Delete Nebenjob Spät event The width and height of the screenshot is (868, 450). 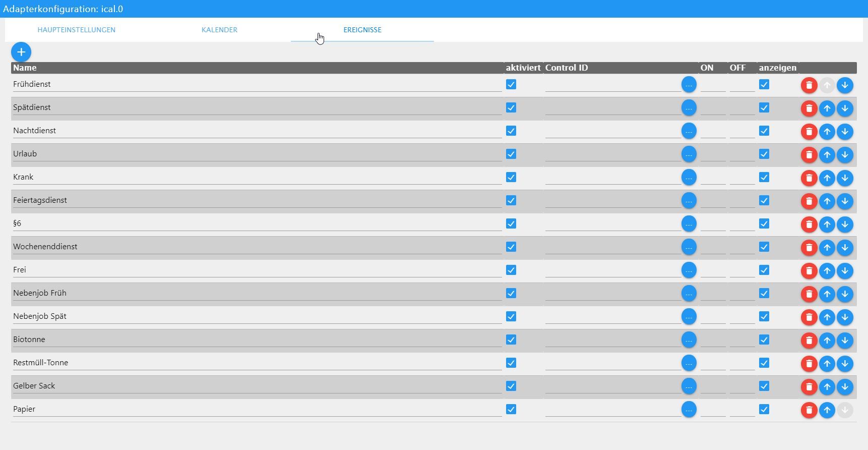[809, 317]
